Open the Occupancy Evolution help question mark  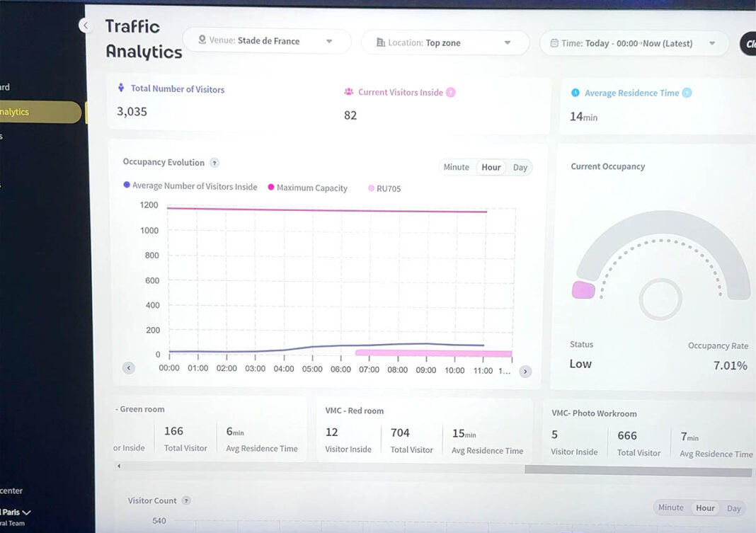pyautogui.click(x=215, y=162)
